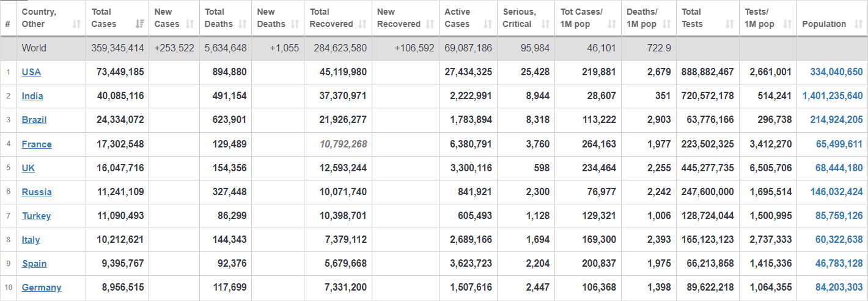Click the Germany country link
The image size is (868, 301).
pyautogui.click(x=42, y=288)
